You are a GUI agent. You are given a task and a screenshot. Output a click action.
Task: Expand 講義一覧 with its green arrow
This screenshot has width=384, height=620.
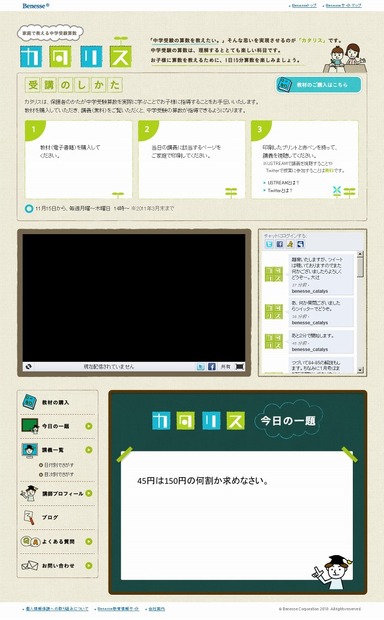pyautogui.click(x=89, y=450)
